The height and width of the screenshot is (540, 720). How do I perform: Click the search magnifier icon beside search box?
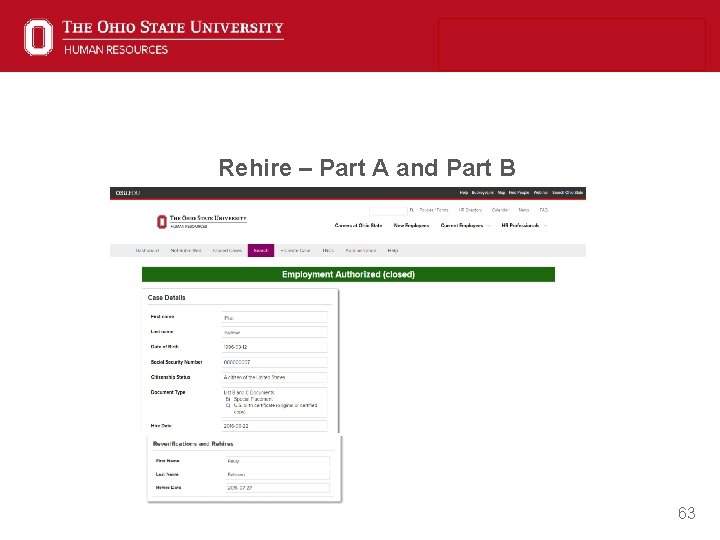[x=411, y=210]
